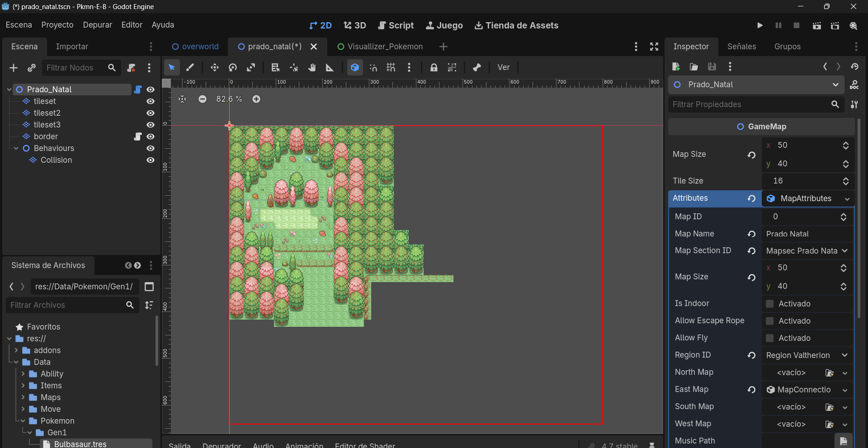Add a new child node
This screenshot has height=448, width=868.
click(14, 68)
